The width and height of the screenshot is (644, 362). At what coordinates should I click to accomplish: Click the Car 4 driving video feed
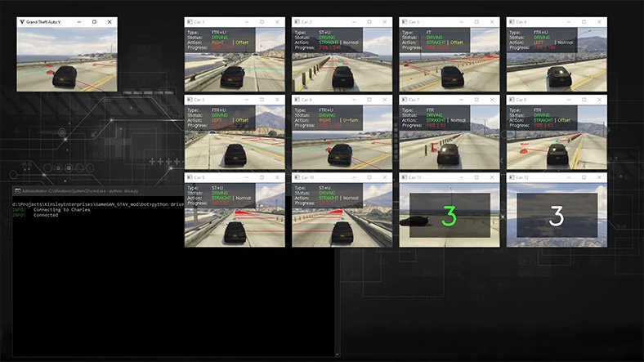(556, 74)
